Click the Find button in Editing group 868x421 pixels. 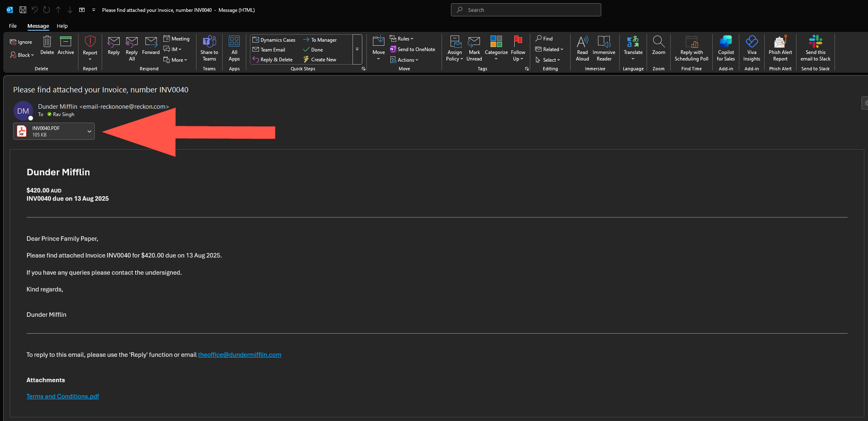pyautogui.click(x=544, y=39)
